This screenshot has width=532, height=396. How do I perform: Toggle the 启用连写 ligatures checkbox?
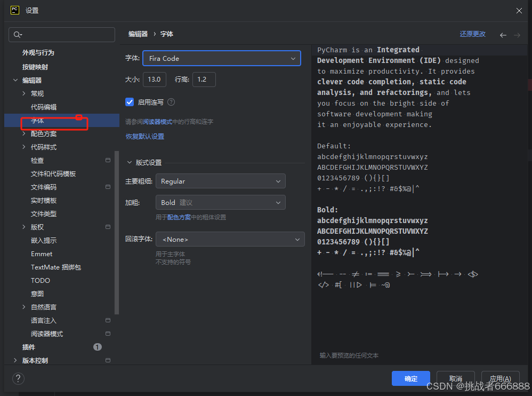point(130,102)
